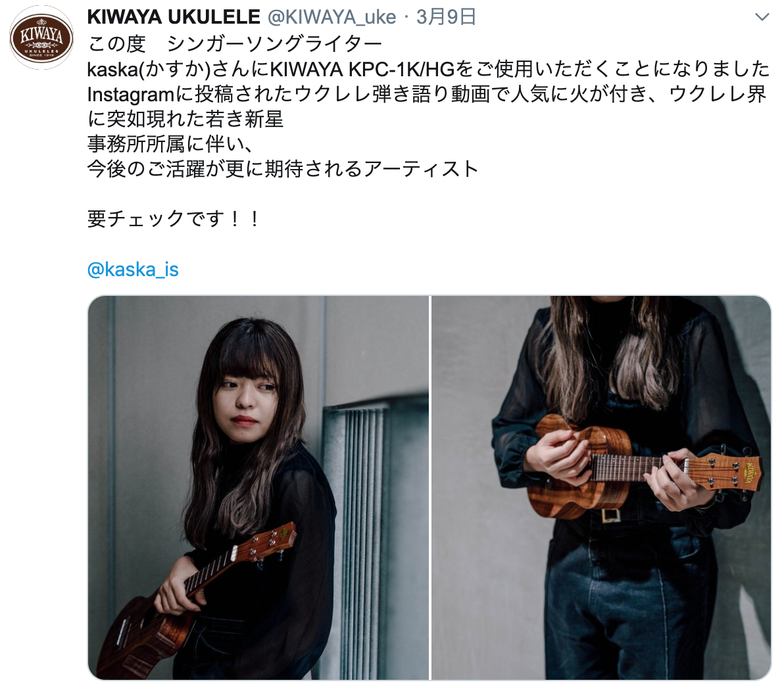Click the KIWAYA headstock logo in right photo
Screen dimensions: 784x693
(752, 471)
